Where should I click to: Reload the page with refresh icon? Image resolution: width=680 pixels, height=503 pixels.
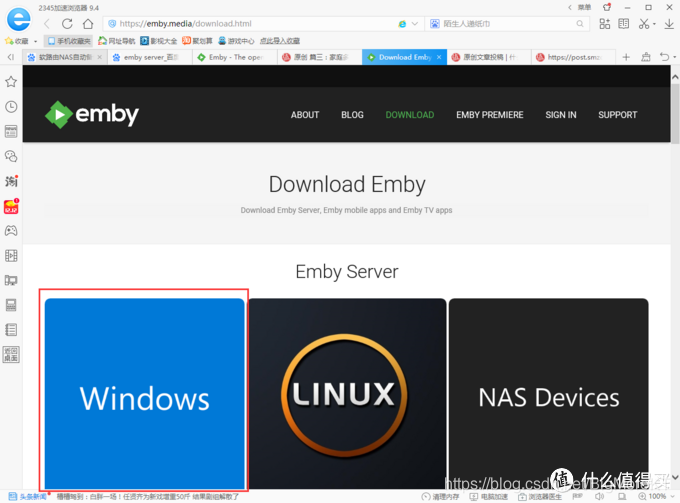[67, 24]
